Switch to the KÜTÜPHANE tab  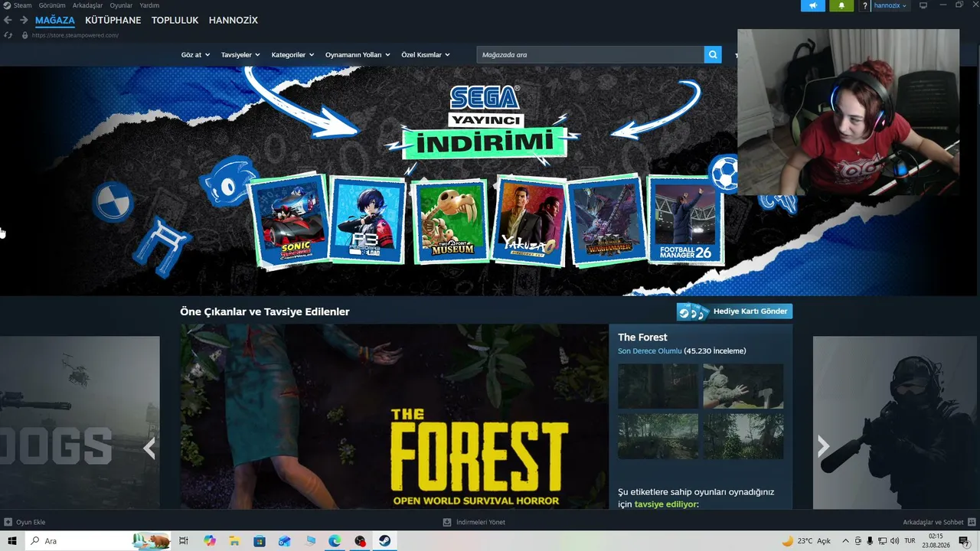(x=113, y=20)
